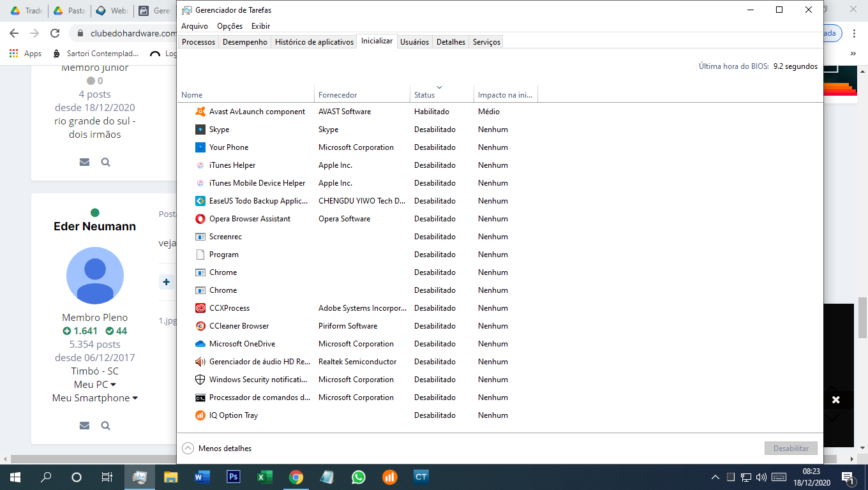Viewport: 868px width, 490px height.
Task: Select the 'Habilitado' status cell
Action: [431, 112]
